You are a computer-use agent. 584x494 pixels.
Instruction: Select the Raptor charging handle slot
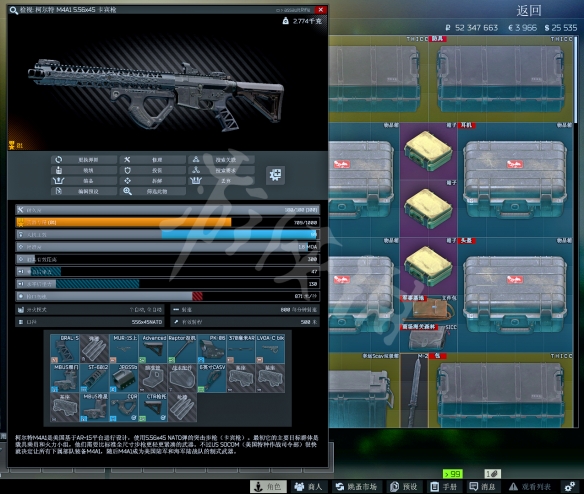(x=182, y=349)
